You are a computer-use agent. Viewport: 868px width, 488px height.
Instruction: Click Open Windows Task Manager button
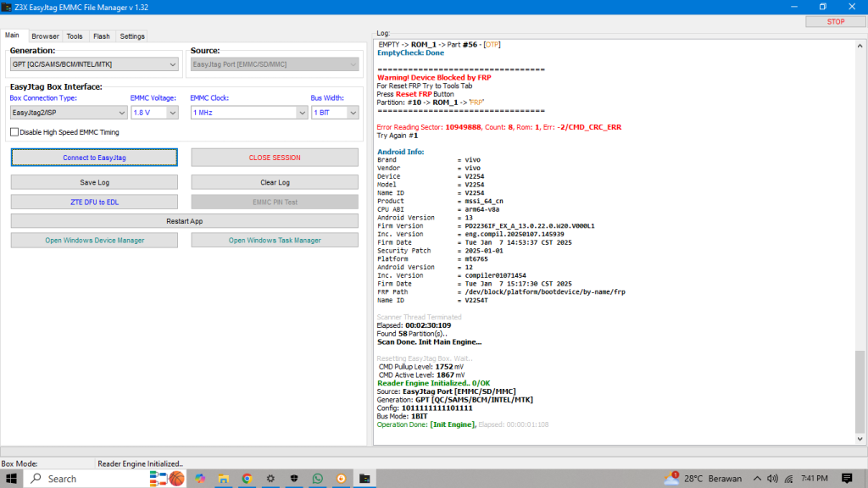(x=275, y=240)
